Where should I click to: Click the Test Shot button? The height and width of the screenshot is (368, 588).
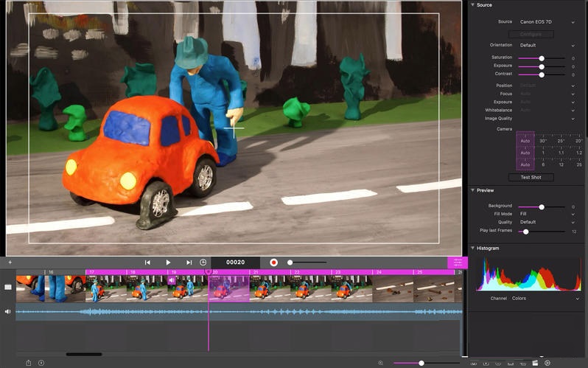tap(531, 177)
